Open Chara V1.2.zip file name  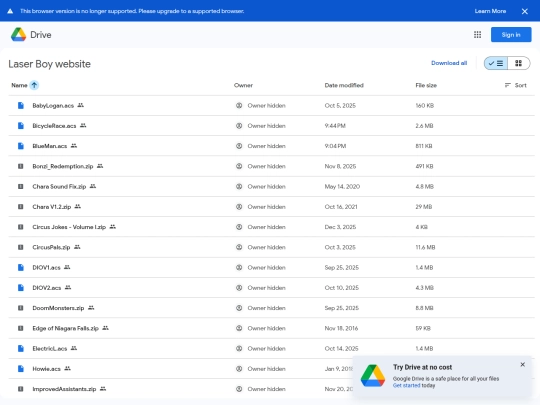[52, 207]
